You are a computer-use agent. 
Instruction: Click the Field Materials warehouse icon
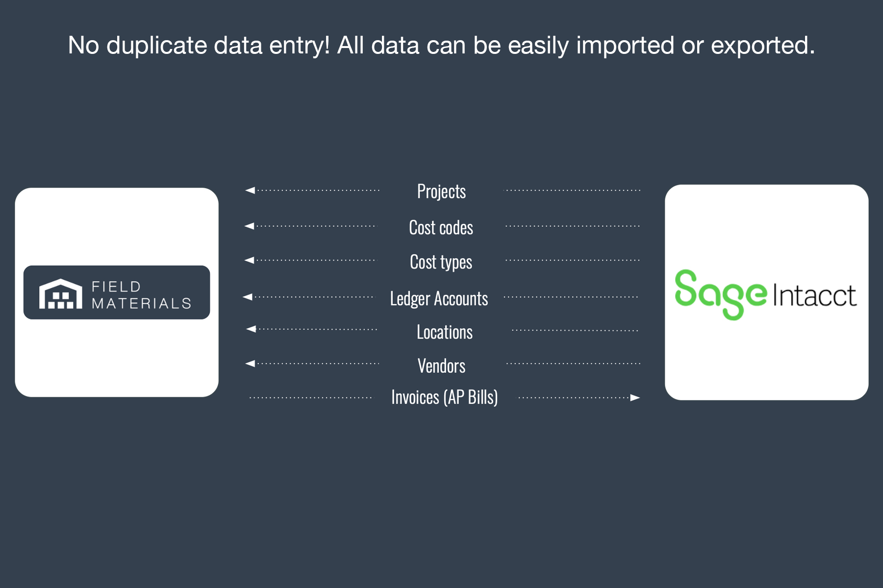(61, 294)
